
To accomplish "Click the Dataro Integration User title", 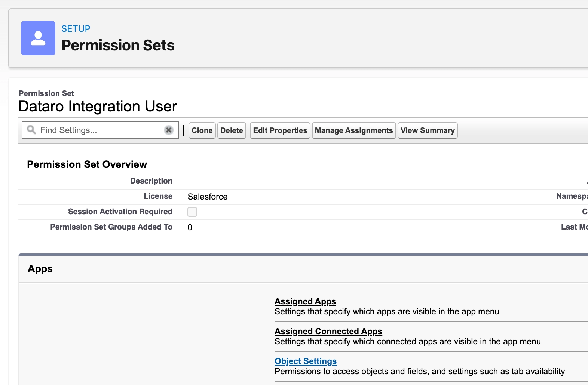I will [98, 106].
